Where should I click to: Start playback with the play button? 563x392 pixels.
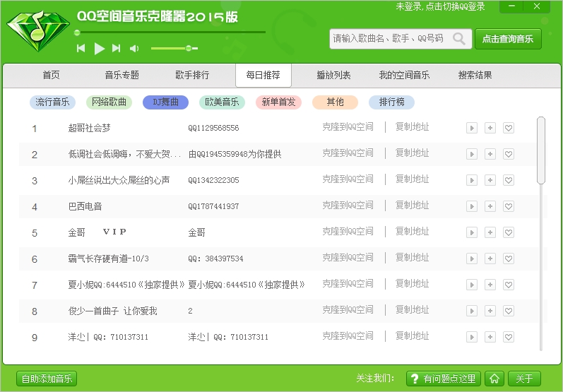pyautogui.click(x=100, y=49)
